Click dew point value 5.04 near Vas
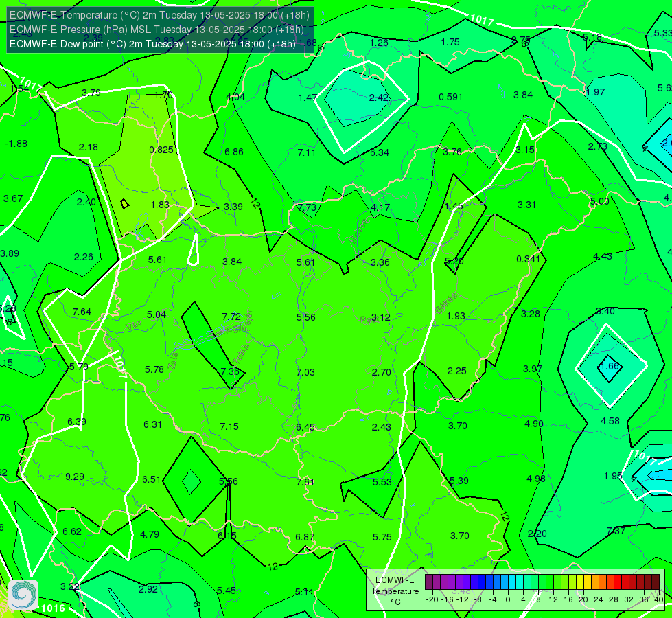The height and width of the screenshot is (618, 672). 157,314
